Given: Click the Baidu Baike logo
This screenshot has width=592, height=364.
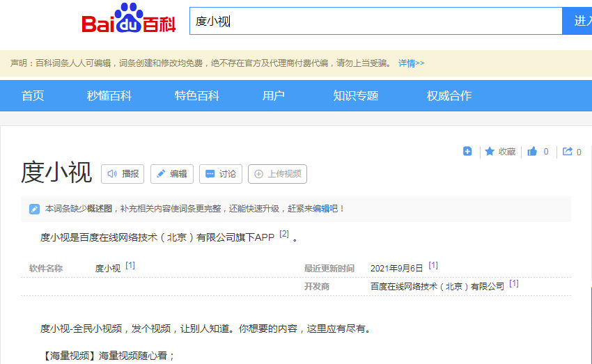Looking at the screenshot, I should 129,19.
